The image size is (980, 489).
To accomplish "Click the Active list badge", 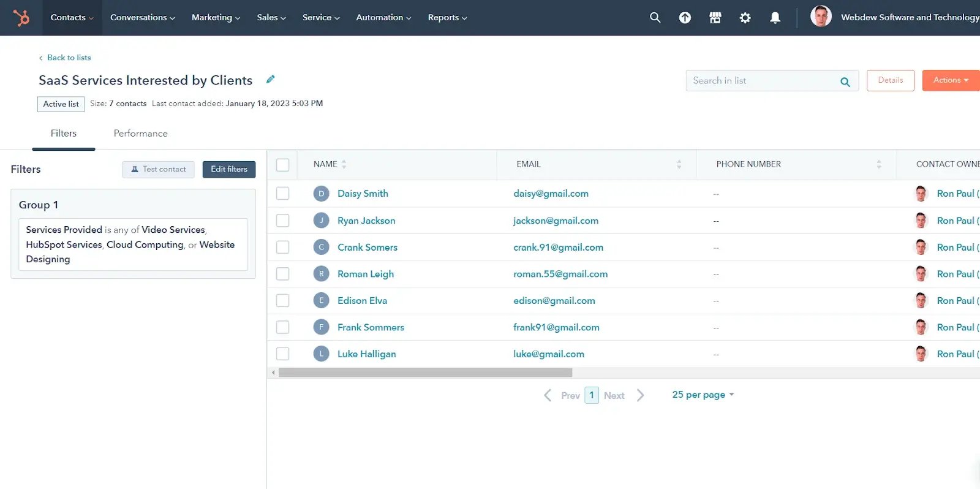I will [x=61, y=104].
